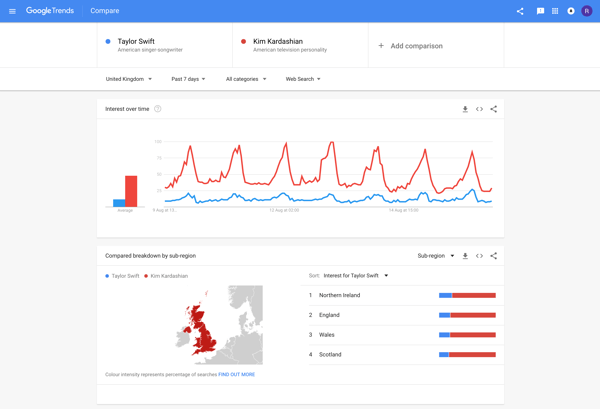The width and height of the screenshot is (600, 409).
Task: Click the Compare header label
Action: (104, 11)
